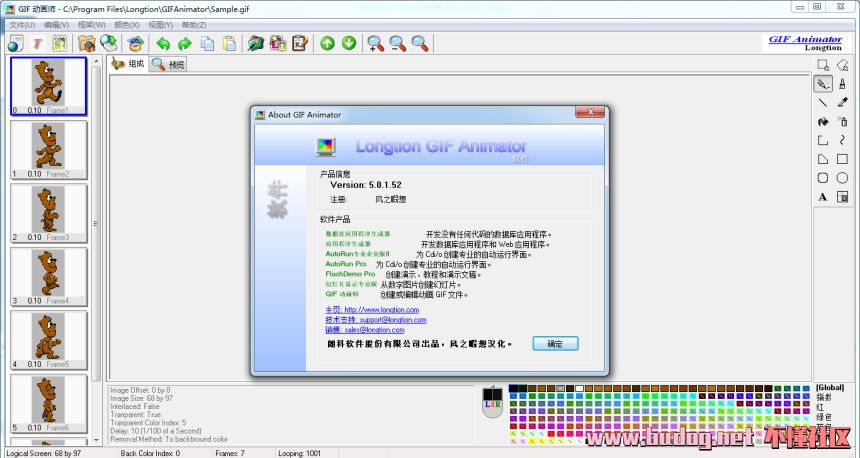This screenshot has height=458, width=860.
Task: Select the [Global] palette entry
Action: [x=830, y=387]
